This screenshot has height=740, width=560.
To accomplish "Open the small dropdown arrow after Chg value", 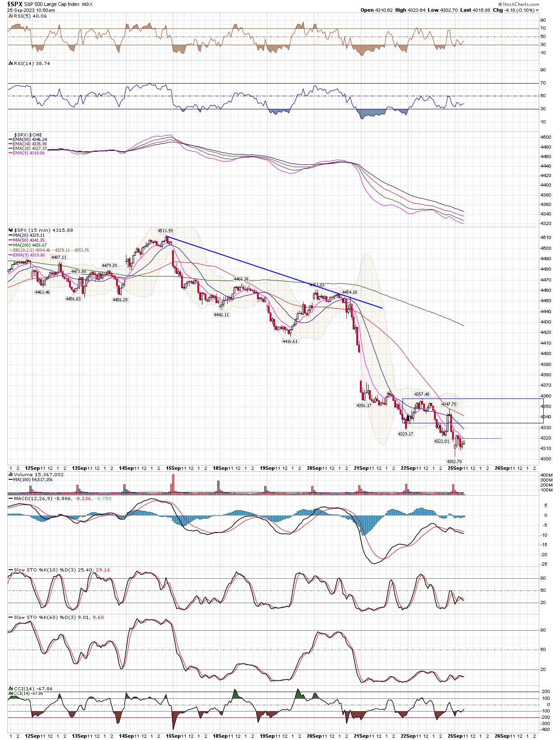I will pyautogui.click(x=537, y=10).
